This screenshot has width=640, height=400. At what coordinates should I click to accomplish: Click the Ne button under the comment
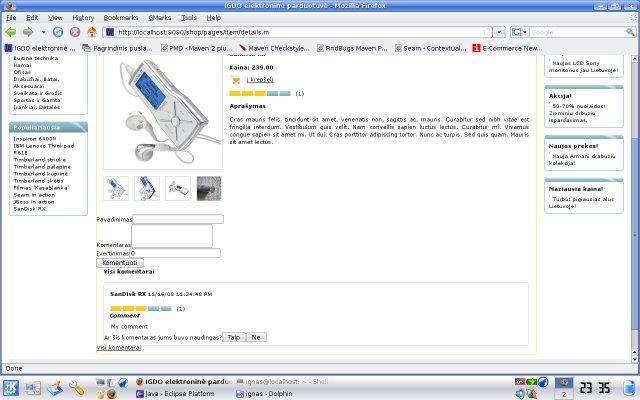pyautogui.click(x=256, y=337)
